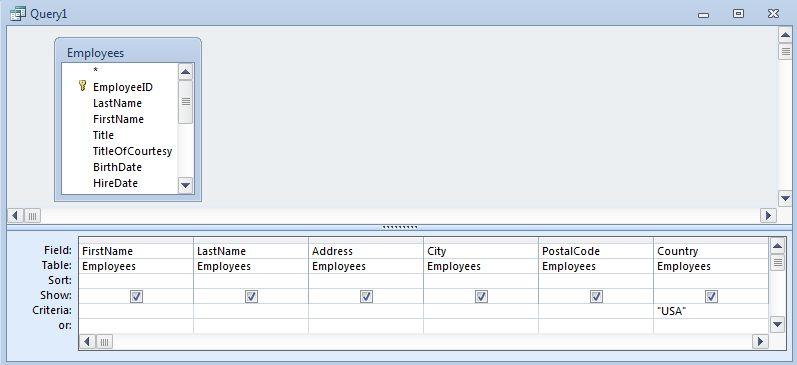Click the table pane down scroll arrow
The width and height of the screenshot is (797, 365).
click(785, 198)
